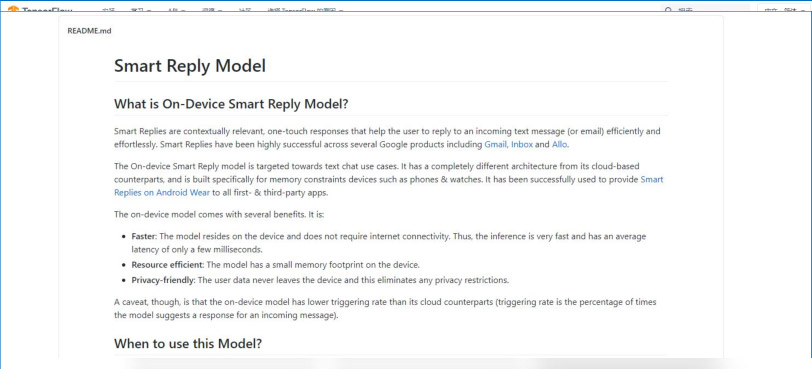The height and width of the screenshot is (369, 812).
Task: Click the paragraph starting Smart Replies are contextually
Action: (x=387, y=138)
